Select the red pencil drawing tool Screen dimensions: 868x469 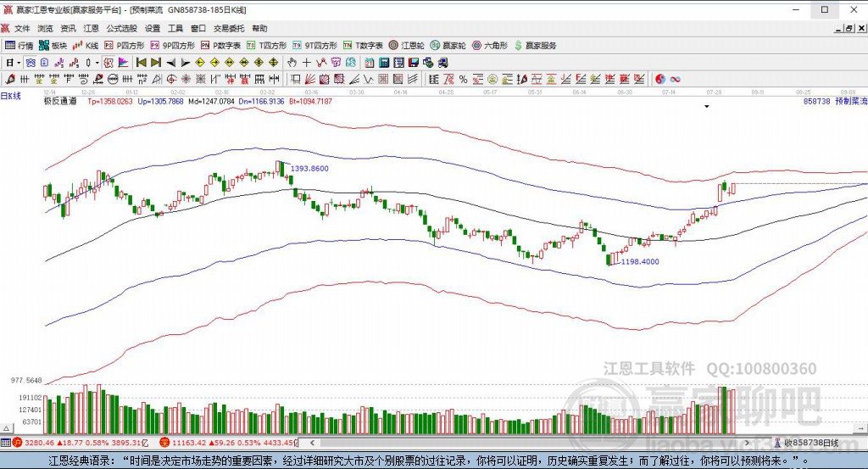pyautogui.click(x=10, y=79)
